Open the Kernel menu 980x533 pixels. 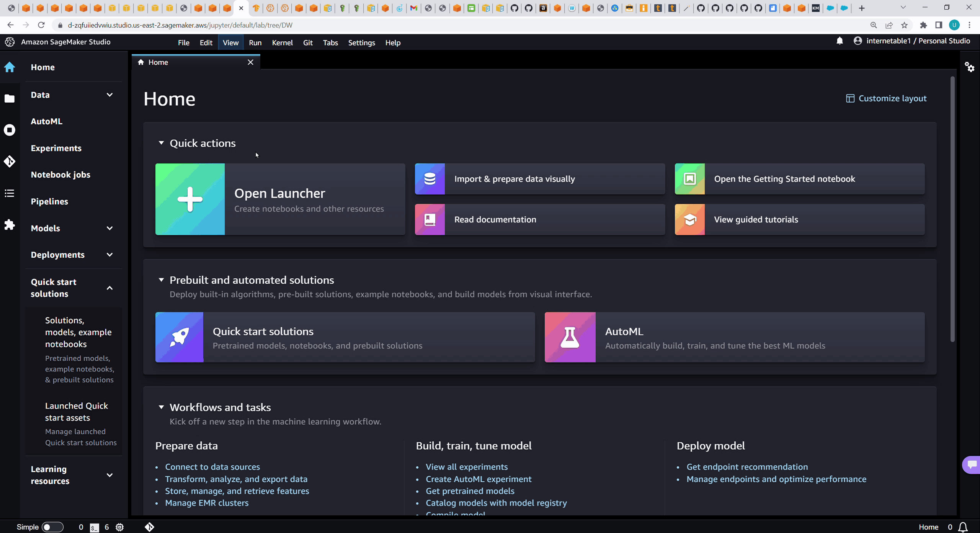[x=282, y=43]
